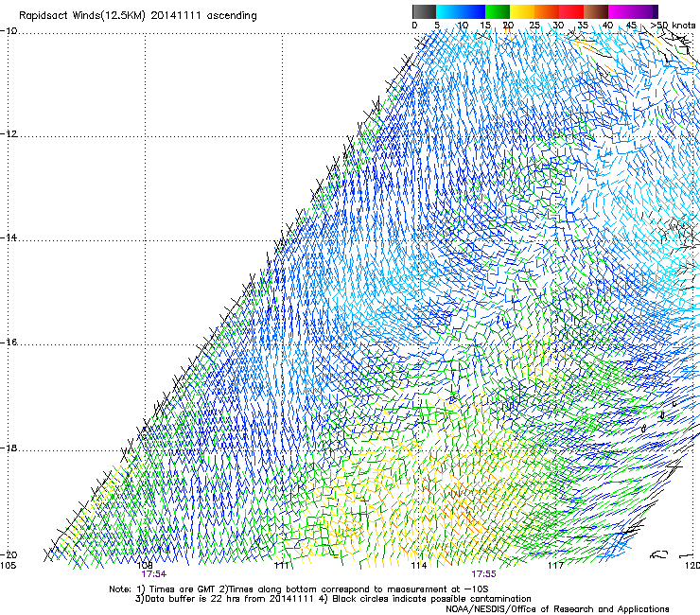The width and height of the screenshot is (700, 615).
Task: Click the orange 25-30 knots color swatch
Action: tap(547, 11)
